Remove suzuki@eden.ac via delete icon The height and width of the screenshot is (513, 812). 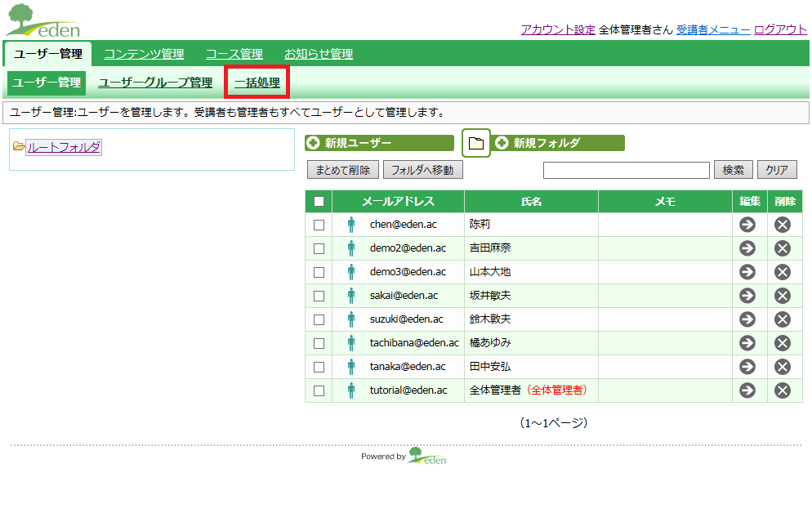tap(783, 319)
